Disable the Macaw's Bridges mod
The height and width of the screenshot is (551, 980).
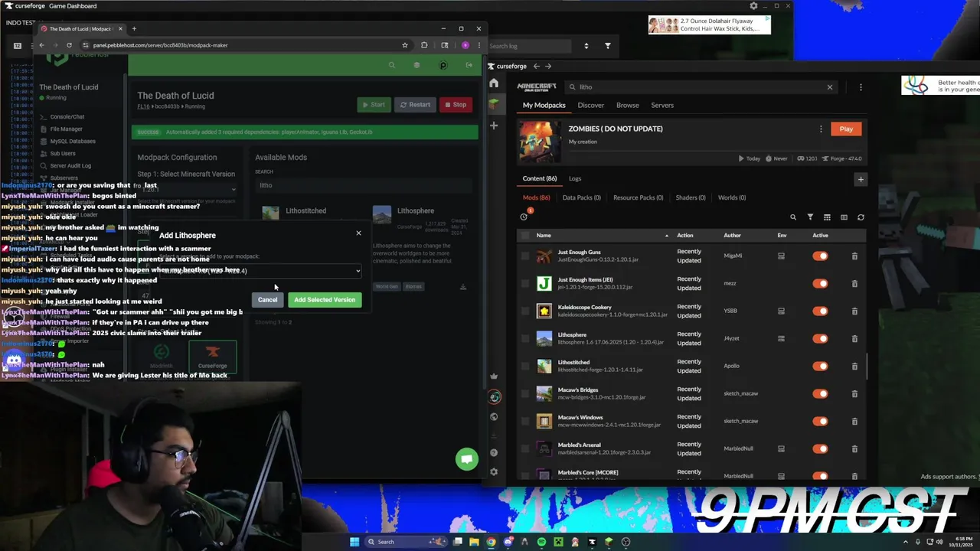(x=820, y=393)
